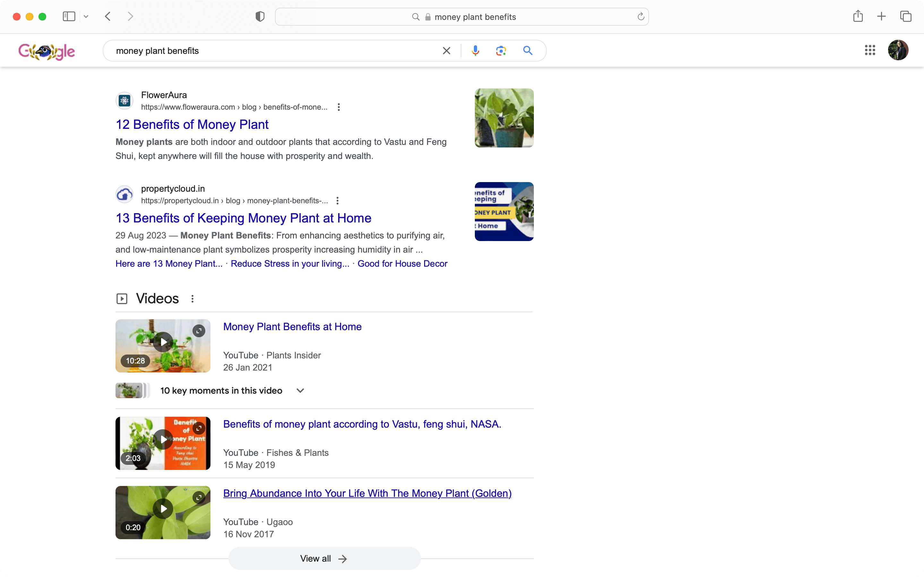Expand the 10 key moments in this video
The width and height of the screenshot is (924, 577).
(299, 390)
